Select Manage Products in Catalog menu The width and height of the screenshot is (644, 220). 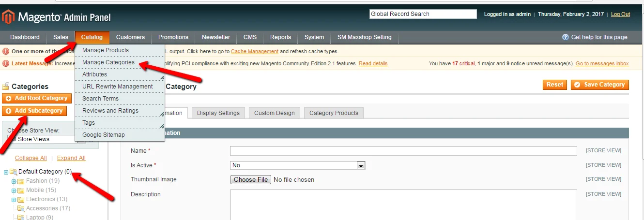[x=120, y=50]
